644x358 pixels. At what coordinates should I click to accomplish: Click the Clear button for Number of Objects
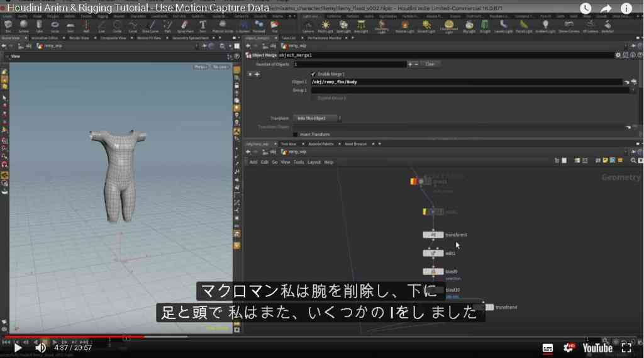pyautogui.click(x=430, y=64)
